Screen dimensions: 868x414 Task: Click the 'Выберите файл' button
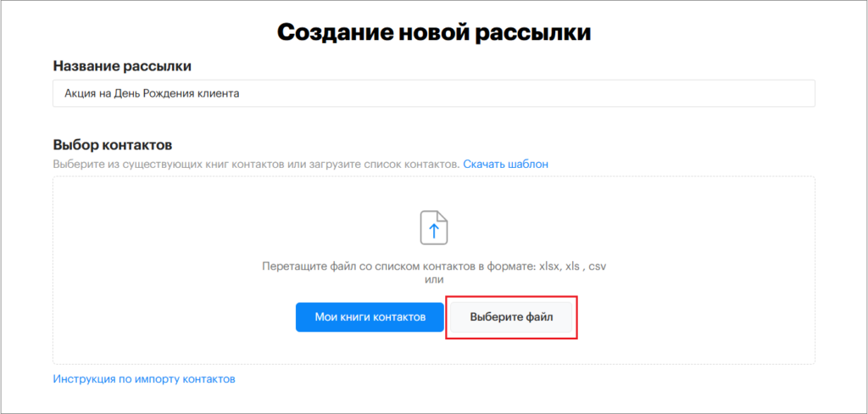click(x=511, y=317)
